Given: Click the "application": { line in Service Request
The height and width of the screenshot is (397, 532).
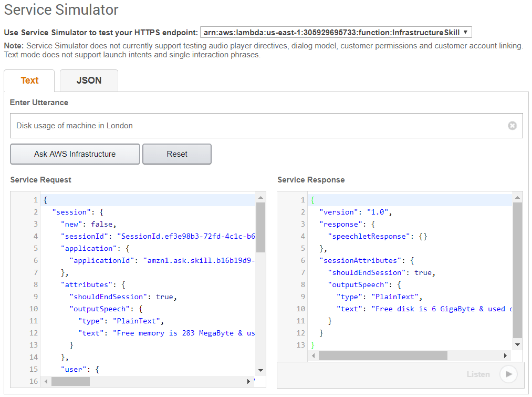Looking at the screenshot, I should pyautogui.click(x=95, y=249).
